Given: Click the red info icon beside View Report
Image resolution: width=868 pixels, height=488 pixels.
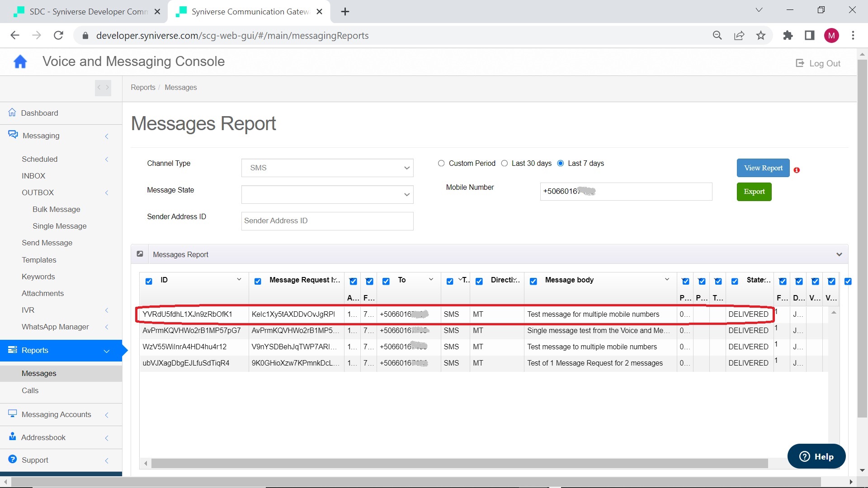Looking at the screenshot, I should pyautogui.click(x=797, y=170).
